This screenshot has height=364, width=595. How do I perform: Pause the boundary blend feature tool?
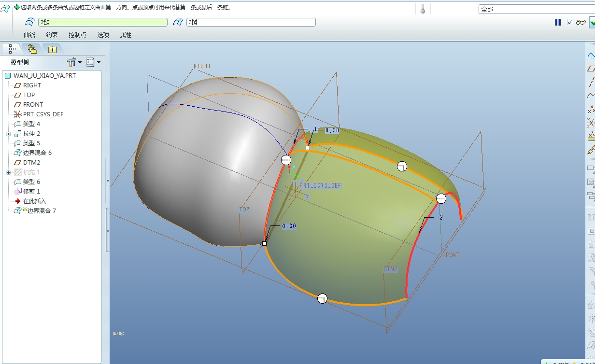coord(558,22)
